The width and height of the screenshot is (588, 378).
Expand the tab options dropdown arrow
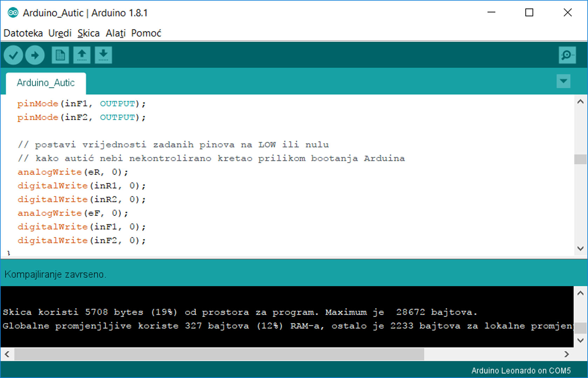click(563, 81)
